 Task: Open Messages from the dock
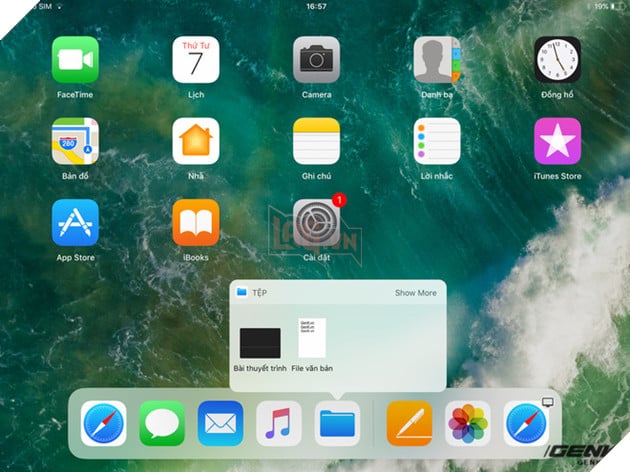point(162,423)
